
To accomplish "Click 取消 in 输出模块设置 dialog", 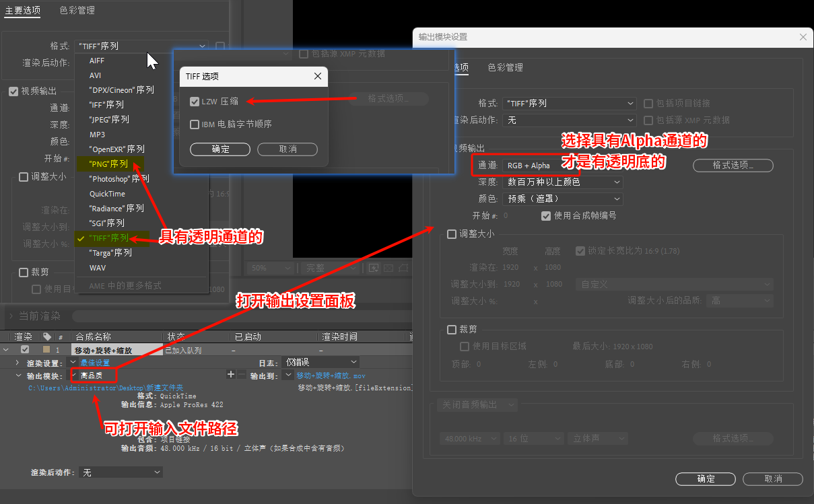I will pos(773,479).
